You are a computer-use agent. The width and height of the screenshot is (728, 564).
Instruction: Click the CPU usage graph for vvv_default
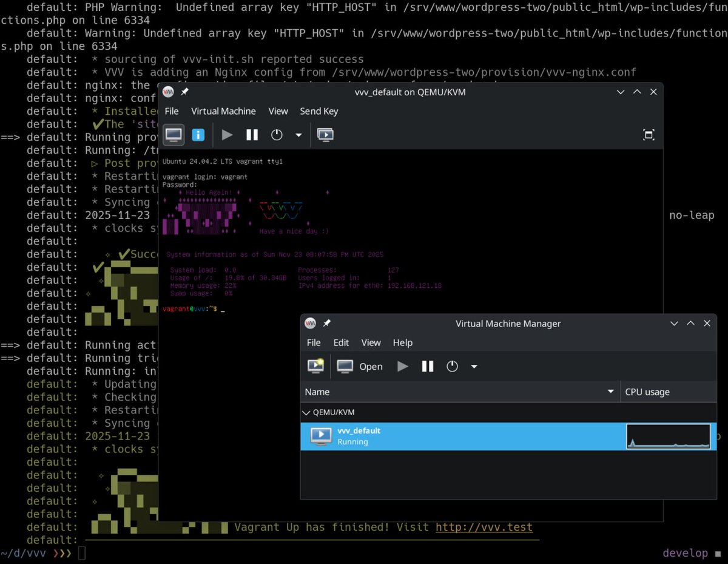coord(668,436)
